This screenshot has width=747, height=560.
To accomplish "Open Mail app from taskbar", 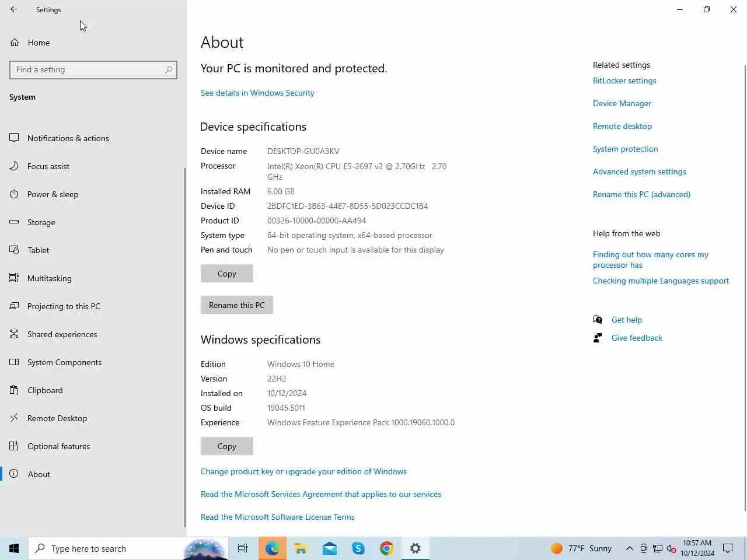I will click(x=329, y=548).
